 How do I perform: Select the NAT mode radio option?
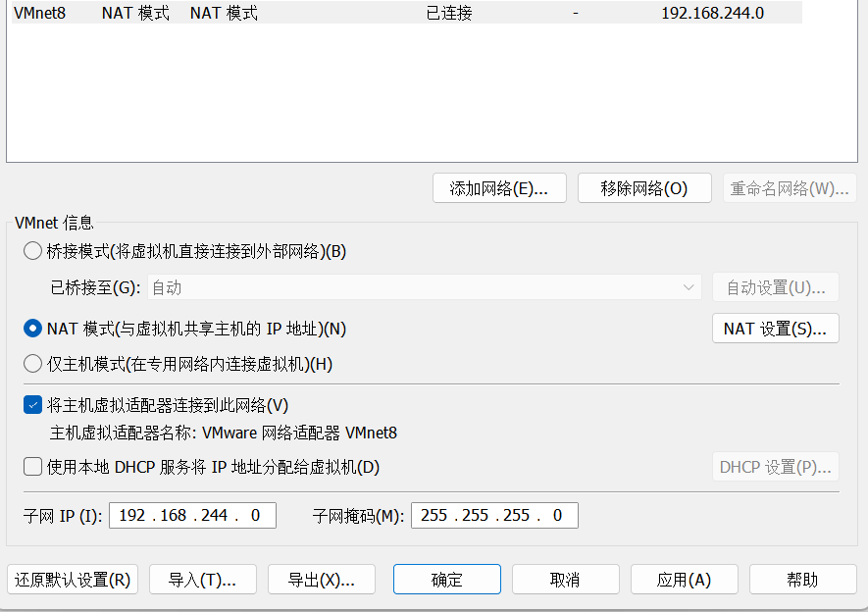pyautogui.click(x=32, y=329)
